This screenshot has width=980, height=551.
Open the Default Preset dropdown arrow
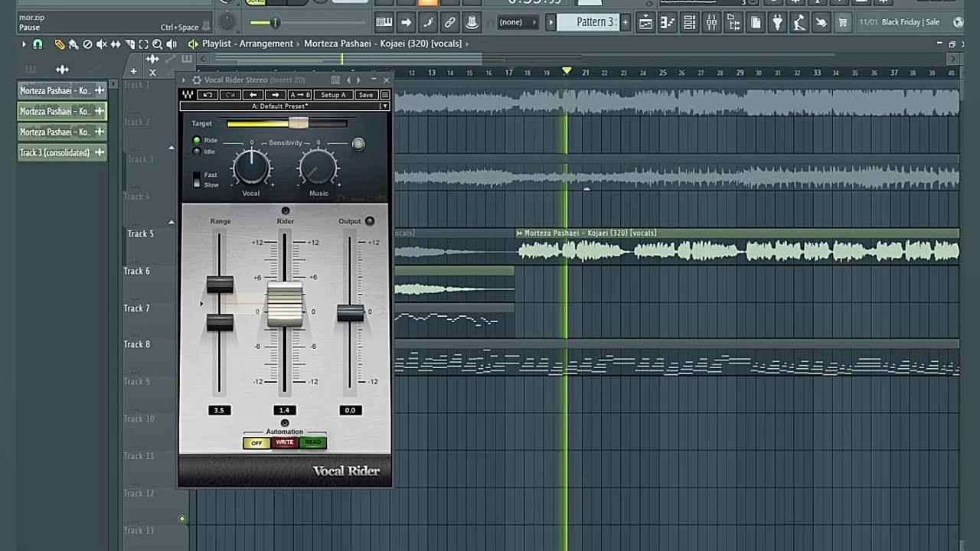[385, 106]
